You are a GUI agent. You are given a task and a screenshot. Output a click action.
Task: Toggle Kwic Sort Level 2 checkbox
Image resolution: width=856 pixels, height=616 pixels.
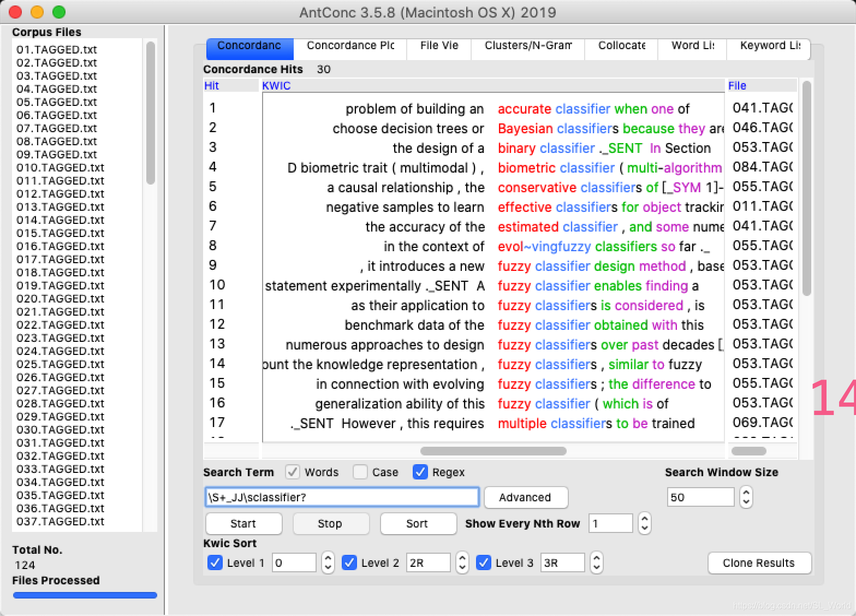click(349, 562)
